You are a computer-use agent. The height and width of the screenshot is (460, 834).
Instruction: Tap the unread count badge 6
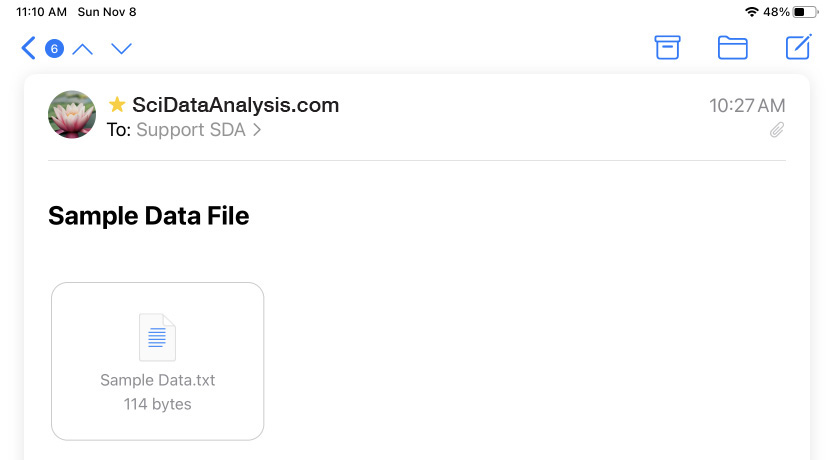point(54,49)
